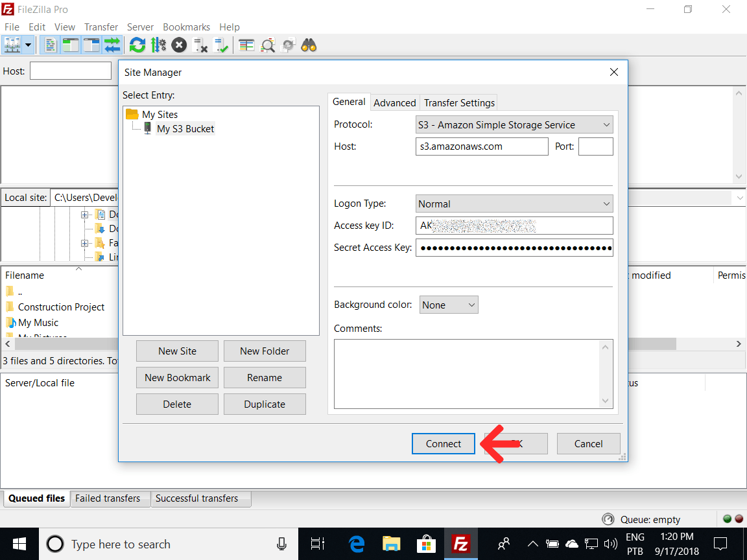The height and width of the screenshot is (560, 747).
Task: Open the Protocol selection dropdown
Action: pos(514,124)
